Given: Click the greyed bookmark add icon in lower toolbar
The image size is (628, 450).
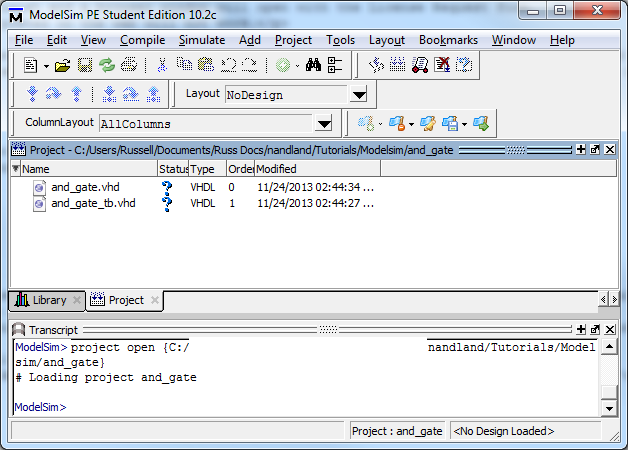Looking at the screenshot, I should pyautogui.click(x=366, y=123).
